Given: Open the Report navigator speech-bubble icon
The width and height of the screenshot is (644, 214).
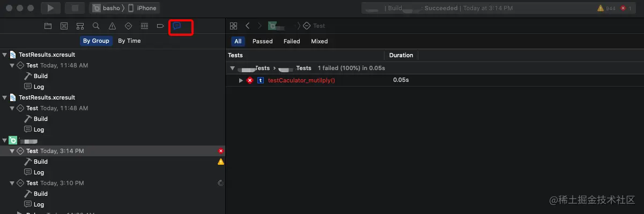Looking at the screenshot, I should pos(176,26).
